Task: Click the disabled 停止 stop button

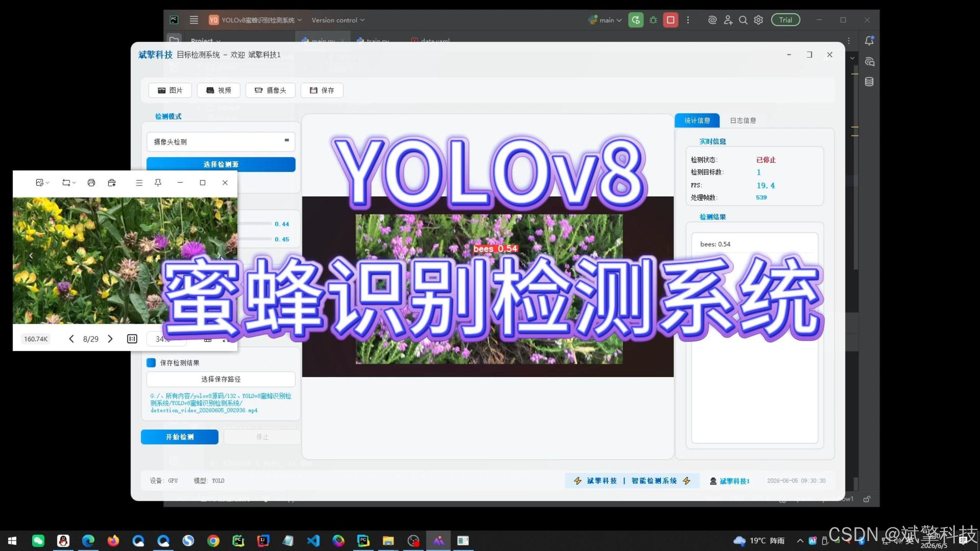Action: [x=262, y=437]
